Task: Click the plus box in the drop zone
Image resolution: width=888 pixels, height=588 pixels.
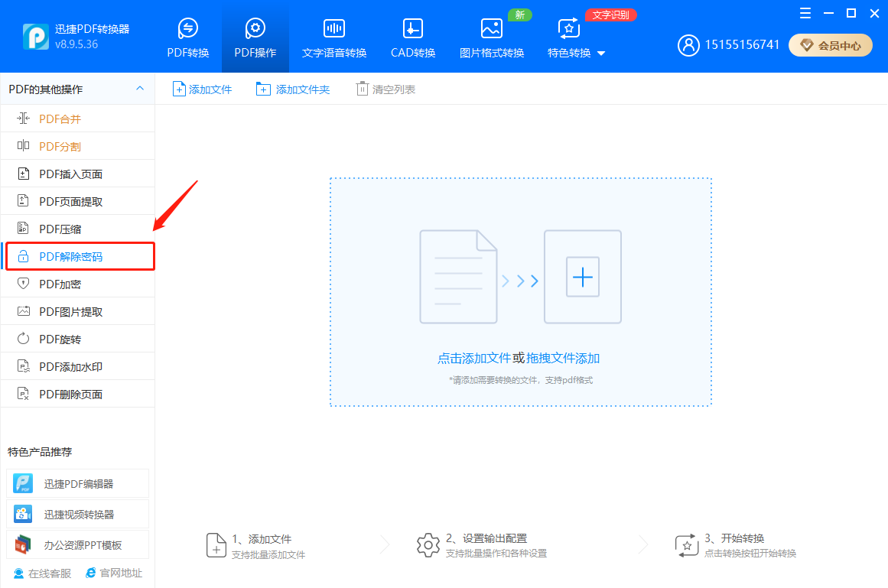Action: [583, 277]
